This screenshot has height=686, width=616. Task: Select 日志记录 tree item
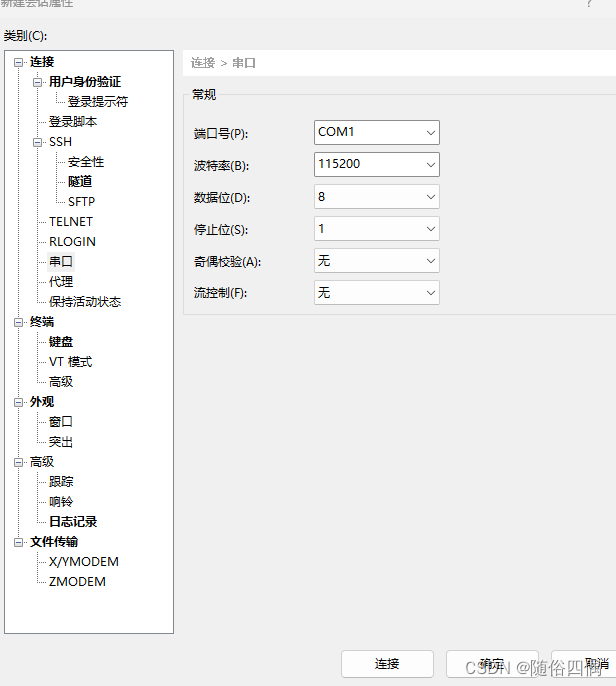(73, 522)
